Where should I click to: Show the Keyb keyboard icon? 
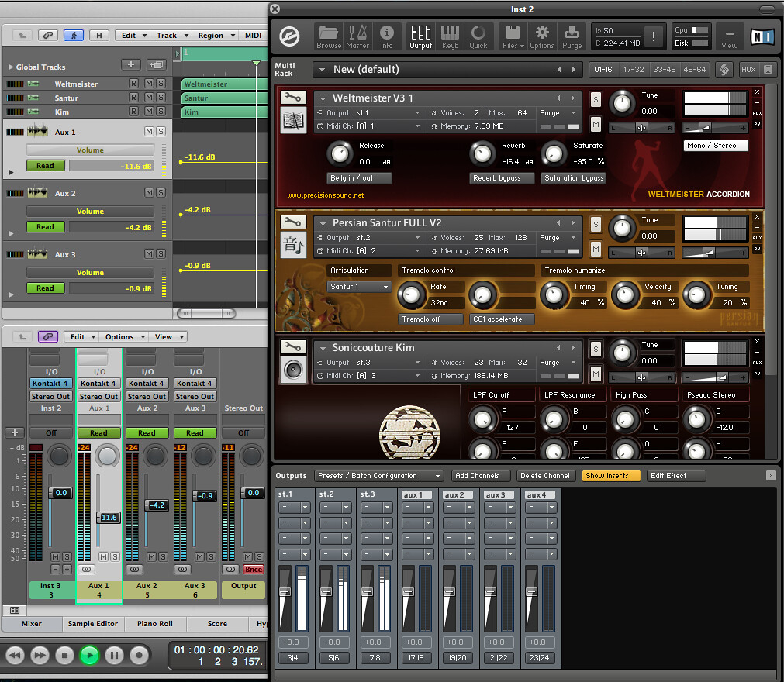pyautogui.click(x=450, y=36)
